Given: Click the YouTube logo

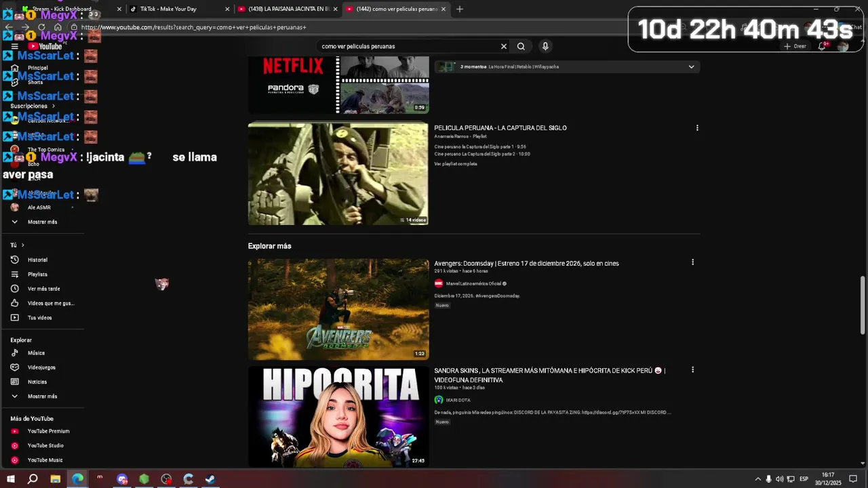Looking at the screenshot, I should coord(45,46).
